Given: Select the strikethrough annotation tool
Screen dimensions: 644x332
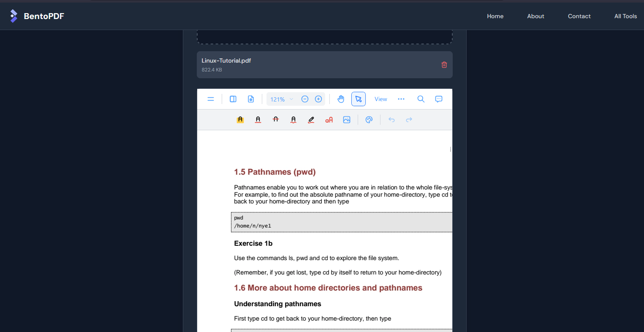Looking at the screenshot, I should click(276, 120).
